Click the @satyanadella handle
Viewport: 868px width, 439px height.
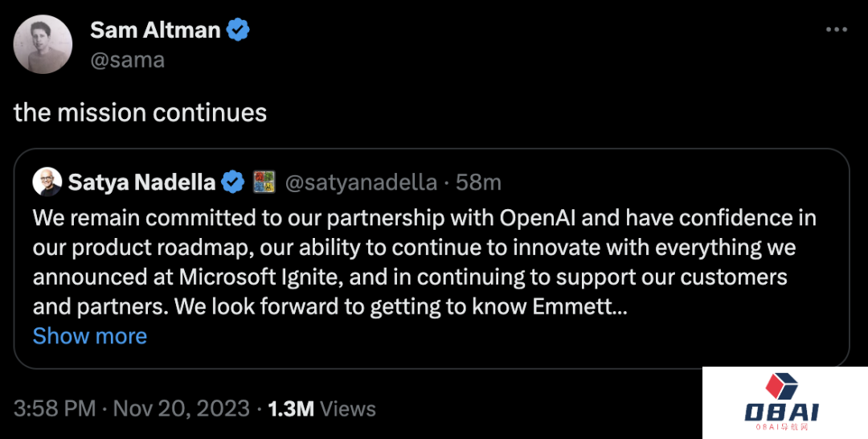click(x=361, y=183)
